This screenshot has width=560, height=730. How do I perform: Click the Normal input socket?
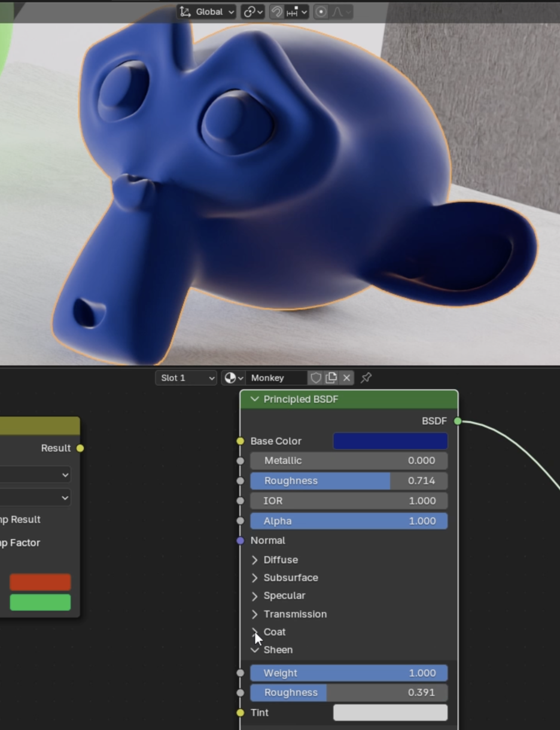[x=241, y=540]
